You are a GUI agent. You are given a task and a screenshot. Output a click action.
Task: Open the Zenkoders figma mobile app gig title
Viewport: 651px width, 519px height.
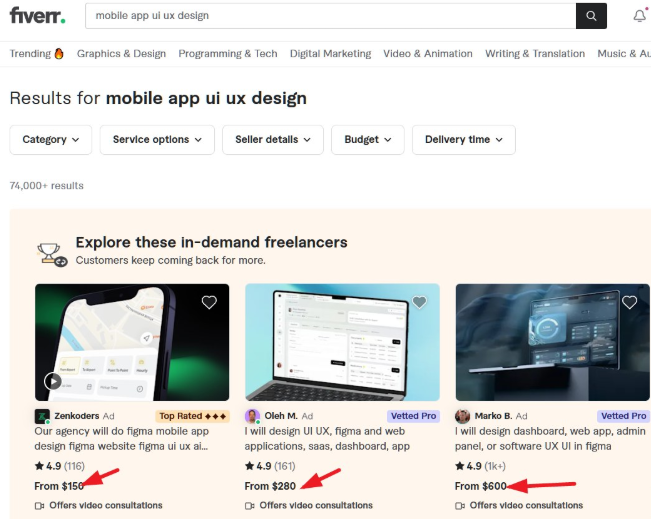point(122,439)
